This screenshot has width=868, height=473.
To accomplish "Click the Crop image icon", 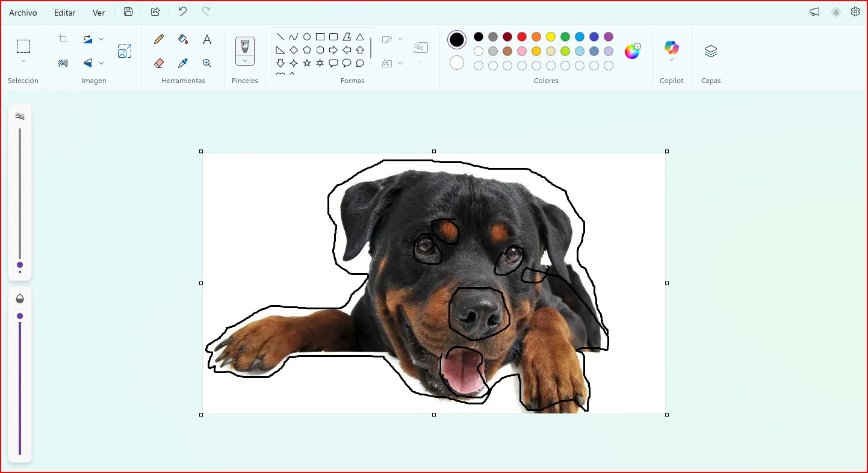I will [x=63, y=40].
